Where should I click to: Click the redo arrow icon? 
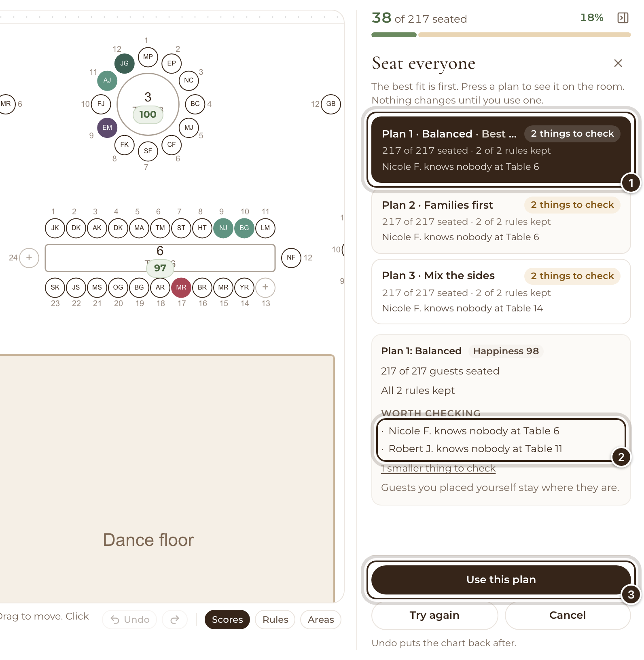[175, 620]
